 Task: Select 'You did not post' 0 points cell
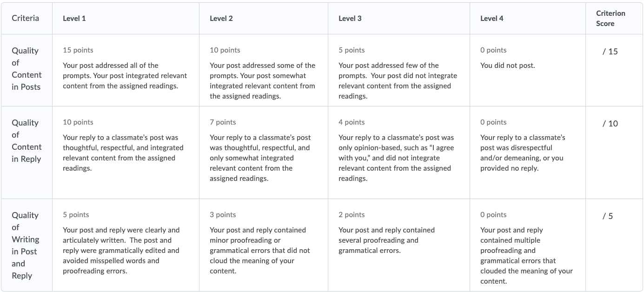(x=528, y=70)
